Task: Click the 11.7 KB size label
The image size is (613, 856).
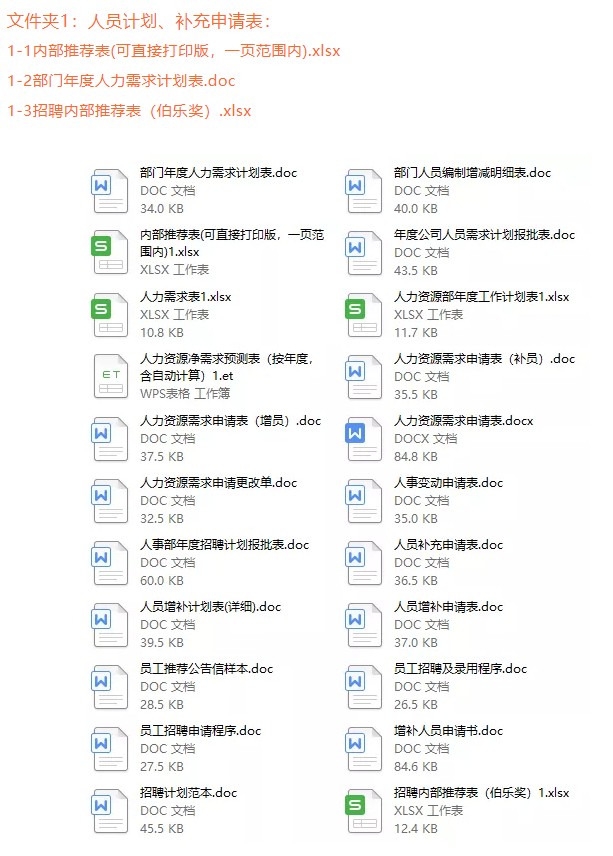Action: click(416, 332)
